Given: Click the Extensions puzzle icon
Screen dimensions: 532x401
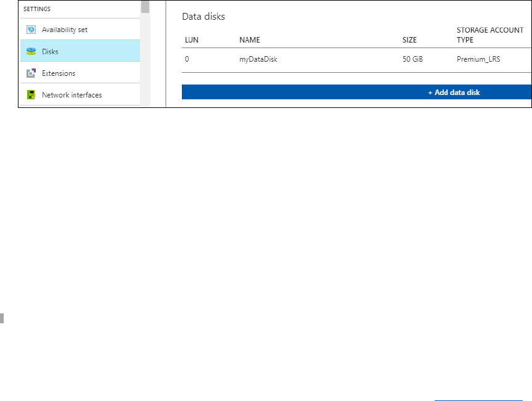Looking at the screenshot, I should point(31,73).
